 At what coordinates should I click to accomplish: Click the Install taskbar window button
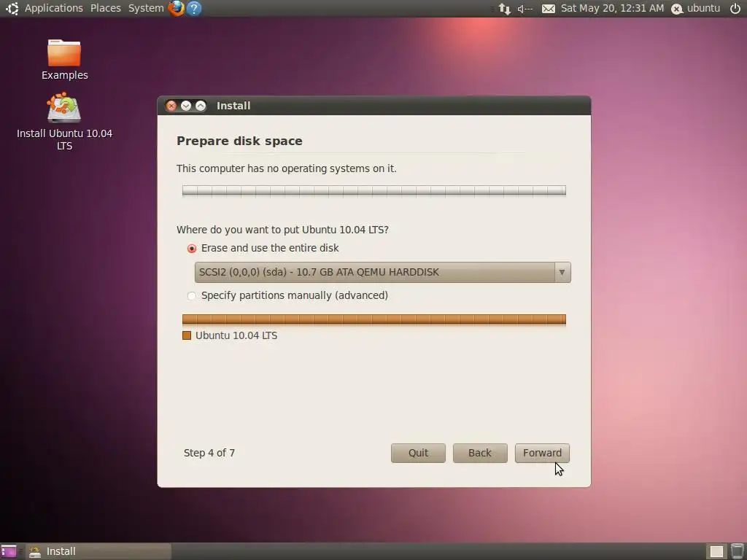tap(98, 551)
